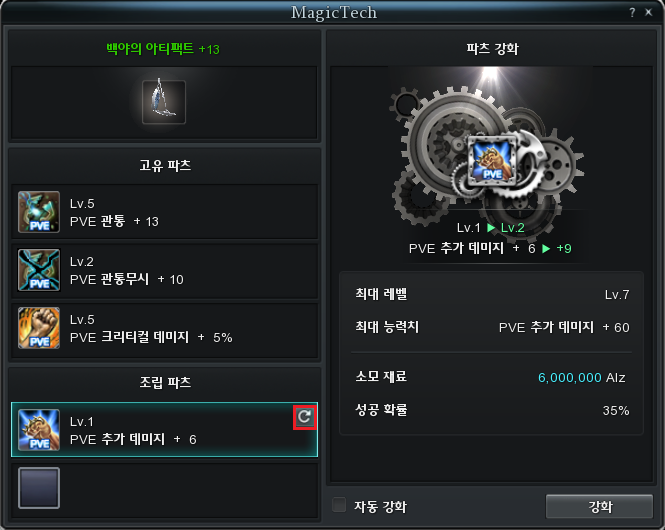Close the MagicTech window

[x=648, y=13]
